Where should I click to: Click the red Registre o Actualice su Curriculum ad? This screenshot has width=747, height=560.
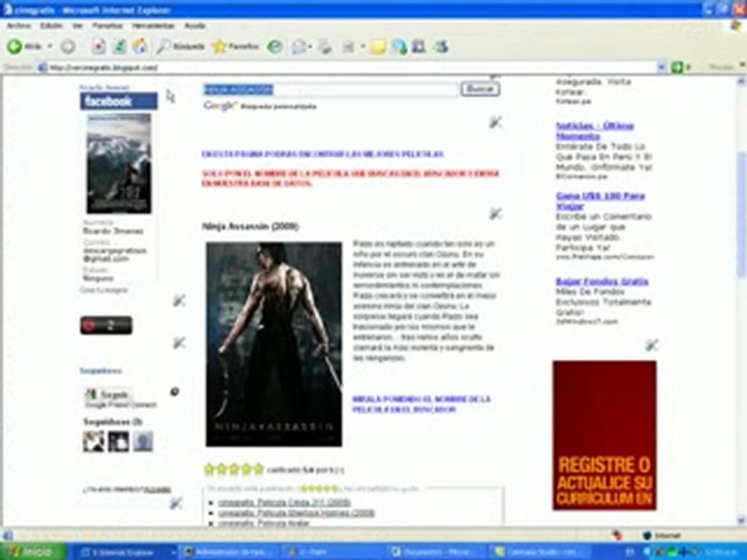point(604,436)
